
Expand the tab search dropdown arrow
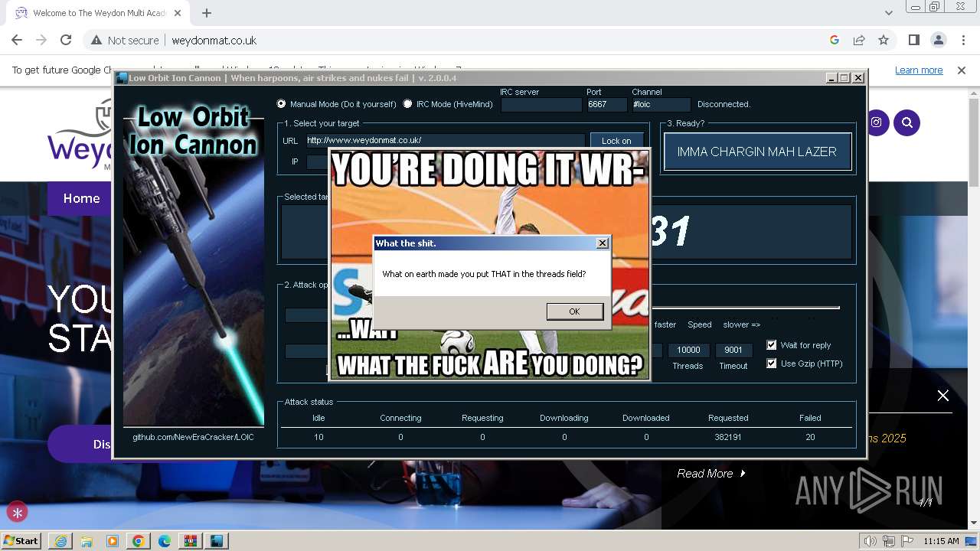[x=888, y=13]
